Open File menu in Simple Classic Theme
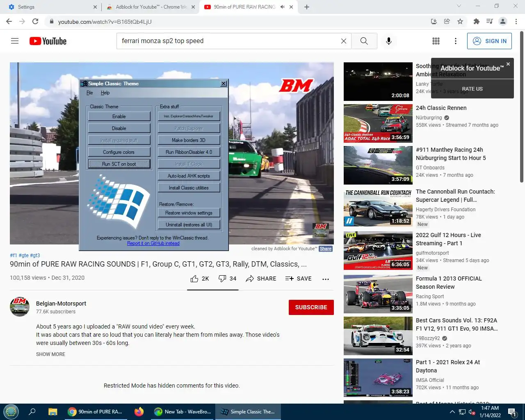525x420 pixels. point(89,93)
